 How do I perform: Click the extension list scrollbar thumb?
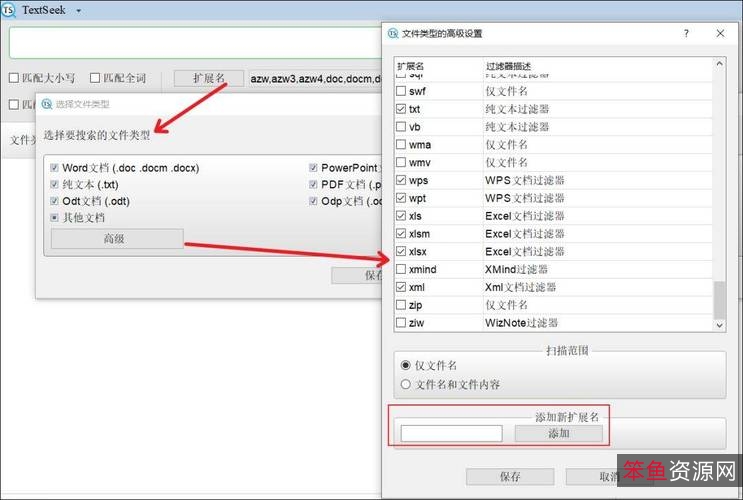coord(719,300)
